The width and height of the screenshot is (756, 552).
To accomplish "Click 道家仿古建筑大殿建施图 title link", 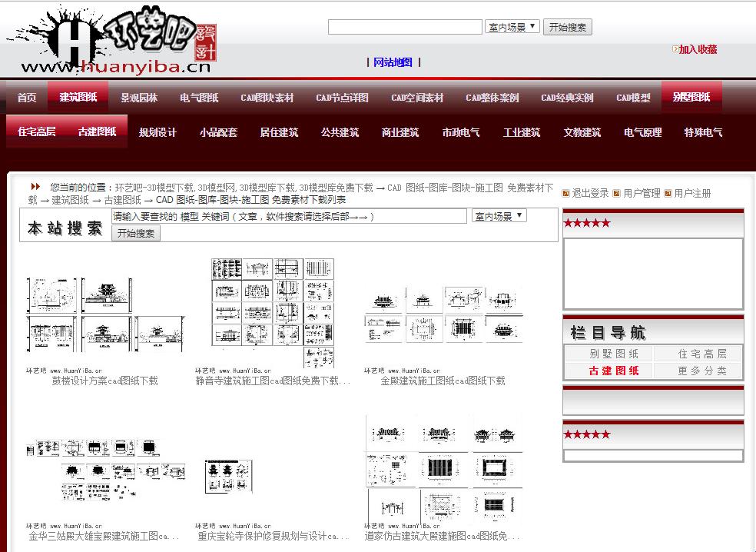I will point(443,536).
